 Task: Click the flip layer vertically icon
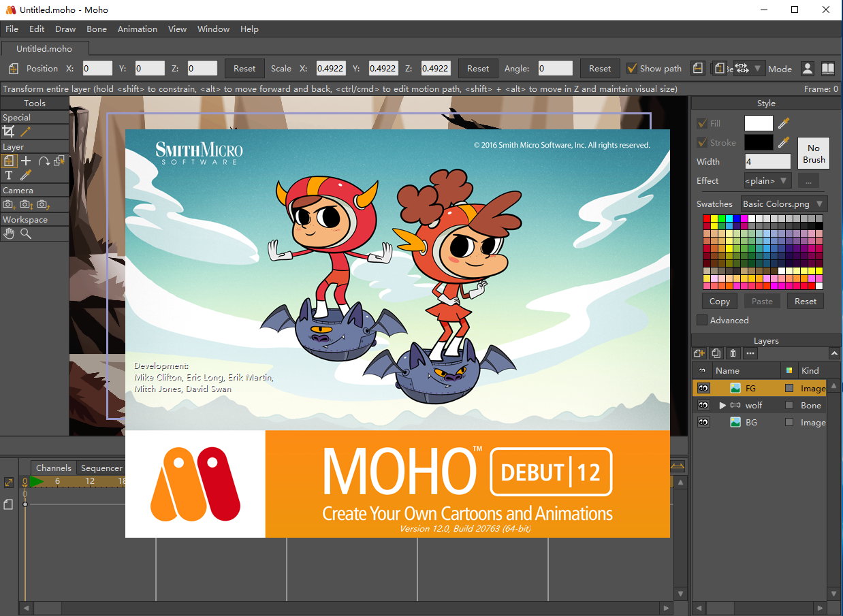tap(718, 68)
